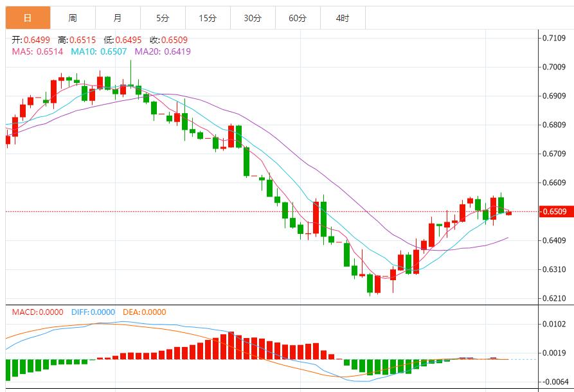Switch to the 周 weekly tab
This screenshot has width=574, height=392.
pyautogui.click(x=73, y=17)
